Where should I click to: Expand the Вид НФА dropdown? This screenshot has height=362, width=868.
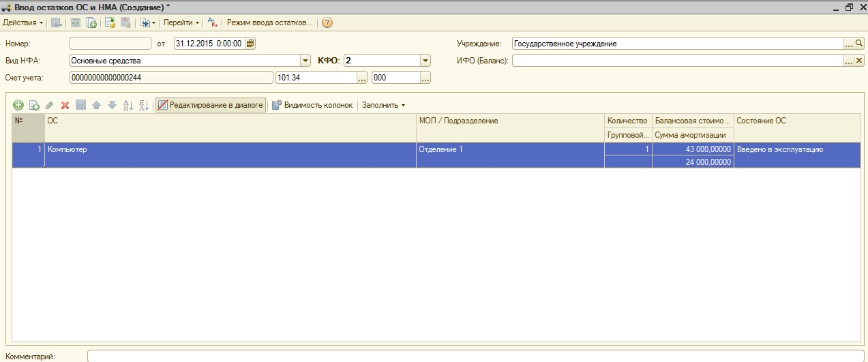(305, 61)
